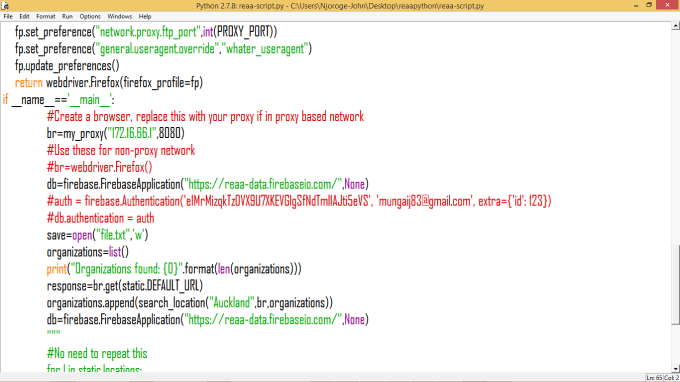
Task: Open the File menu
Action: tap(8, 16)
